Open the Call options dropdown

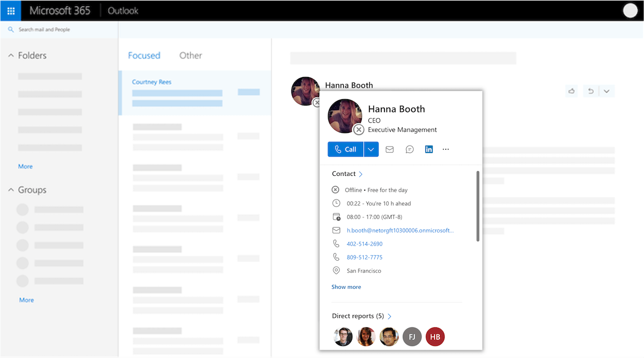click(x=371, y=149)
